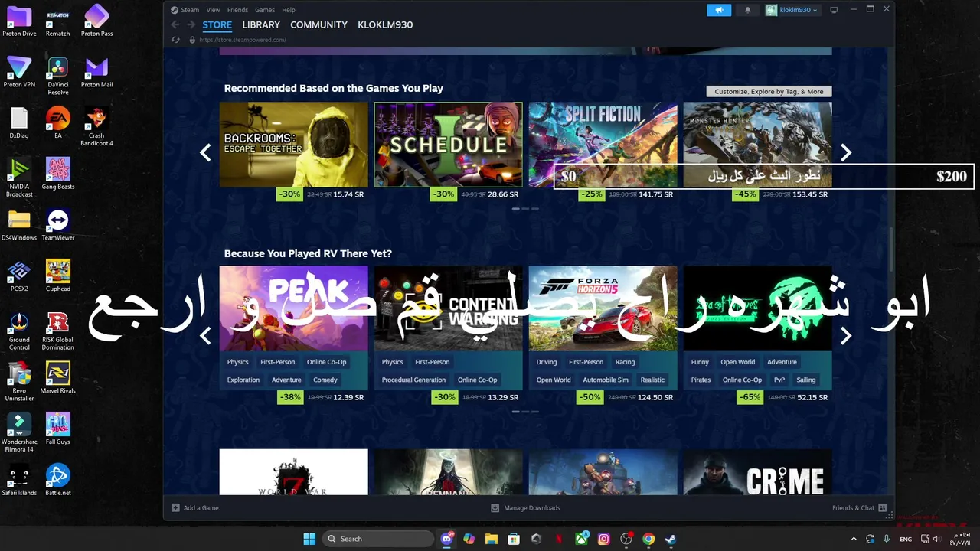980x551 pixels.
Task: Click the Windows Start button
Action: click(x=309, y=539)
